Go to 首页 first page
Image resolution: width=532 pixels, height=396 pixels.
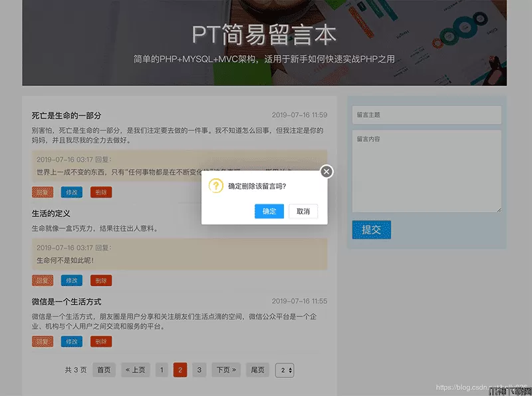[104, 370]
